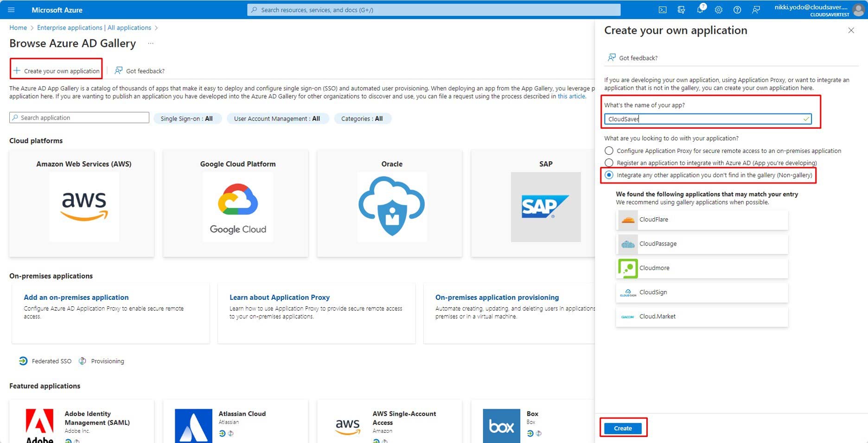Image resolution: width=868 pixels, height=443 pixels.
Task: Open the User Account Management filter
Action: tap(277, 119)
